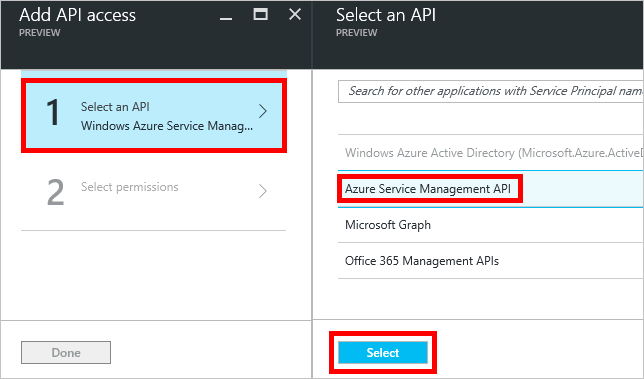Open step 1 Select an API
This screenshot has width=644, height=379.
point(154,115)
